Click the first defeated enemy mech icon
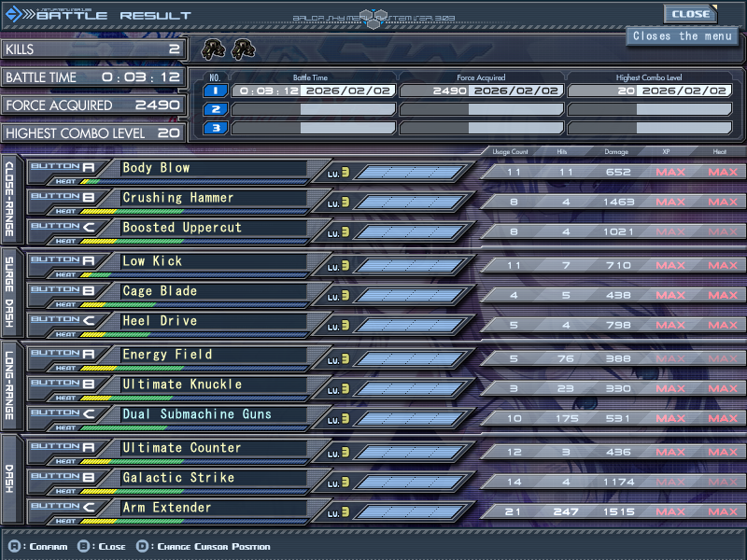This screenshot has width=747, height=560. 215,49
